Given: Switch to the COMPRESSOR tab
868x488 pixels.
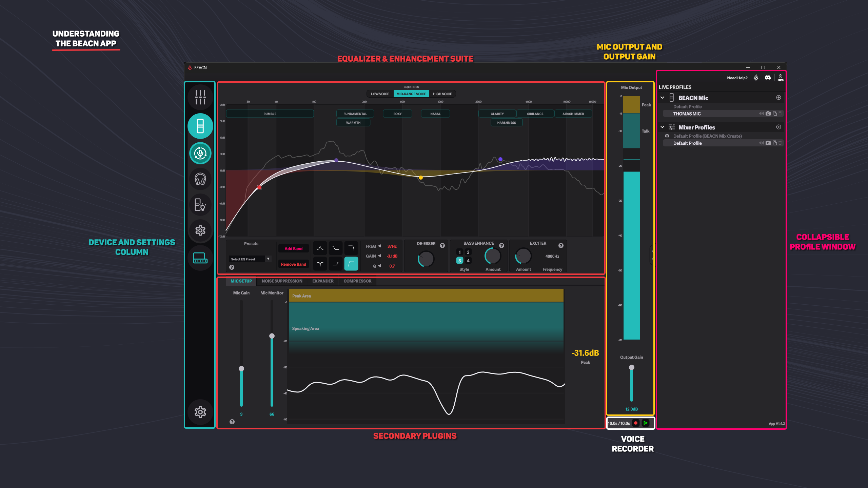Looking at the screenshot, I should coord(357,281).
